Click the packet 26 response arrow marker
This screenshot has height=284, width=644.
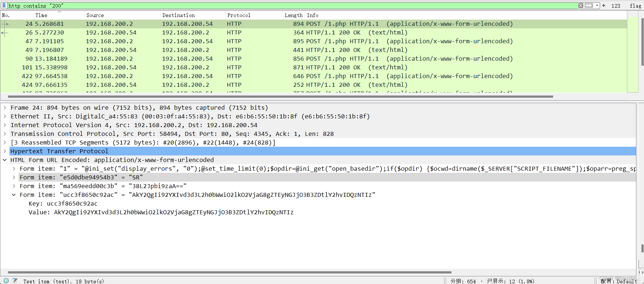pos(5,33)
